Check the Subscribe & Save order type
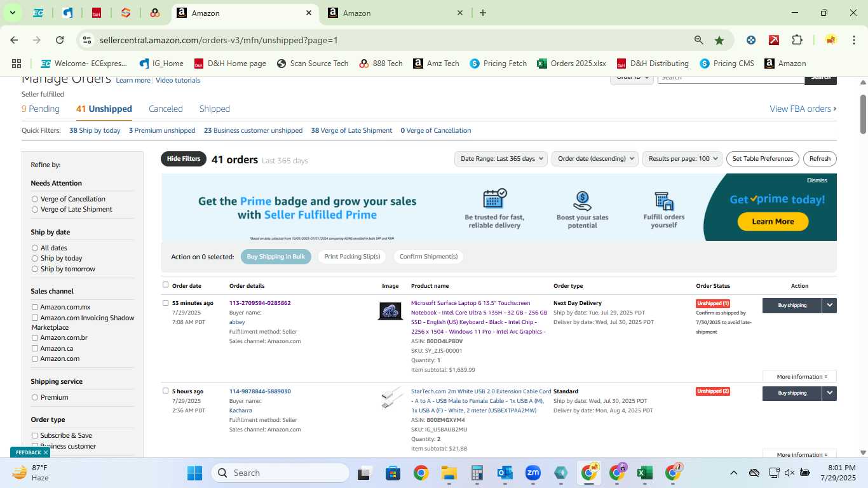The width and height of the screenshot is (868, 488). coord(35,435)
